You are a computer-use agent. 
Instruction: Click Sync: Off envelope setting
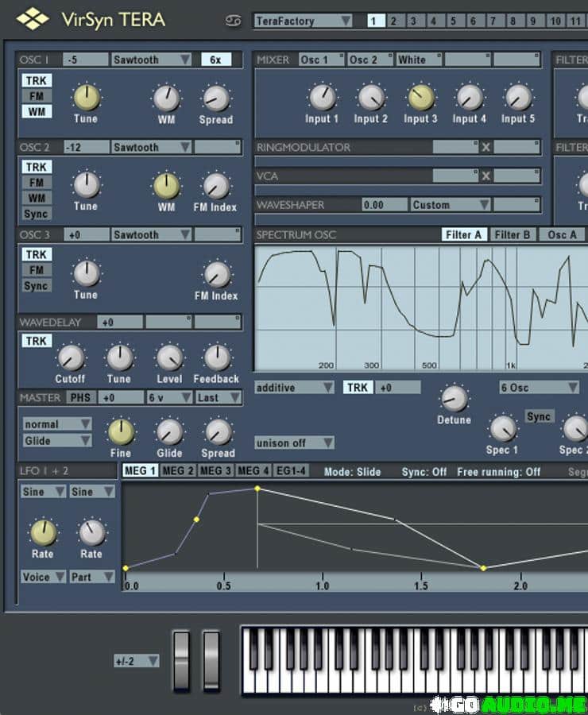[x=424, y=471]
